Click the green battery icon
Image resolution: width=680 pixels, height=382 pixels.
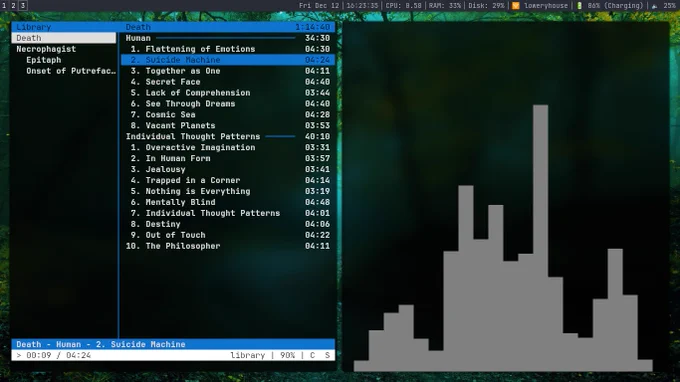tap(579, 6)
